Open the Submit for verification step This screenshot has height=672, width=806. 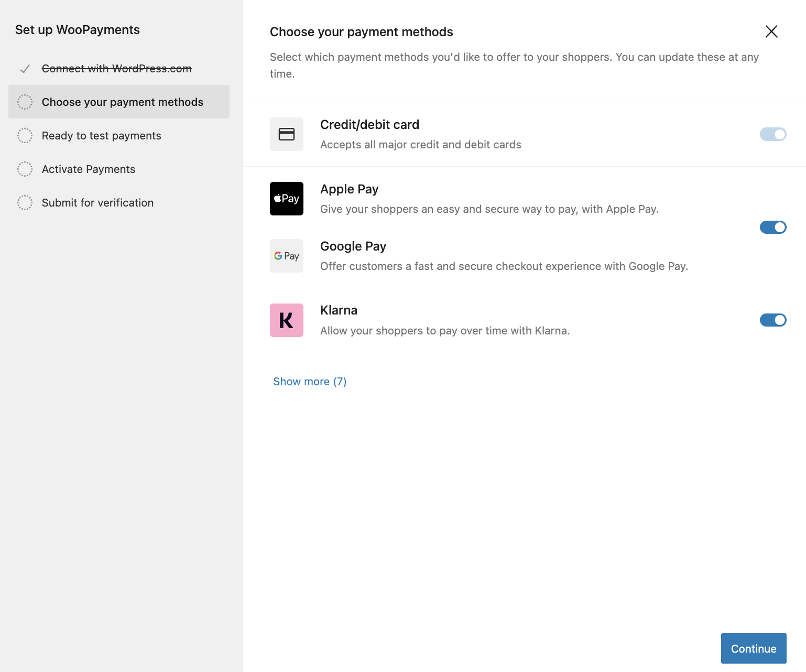tap(98, 203)
